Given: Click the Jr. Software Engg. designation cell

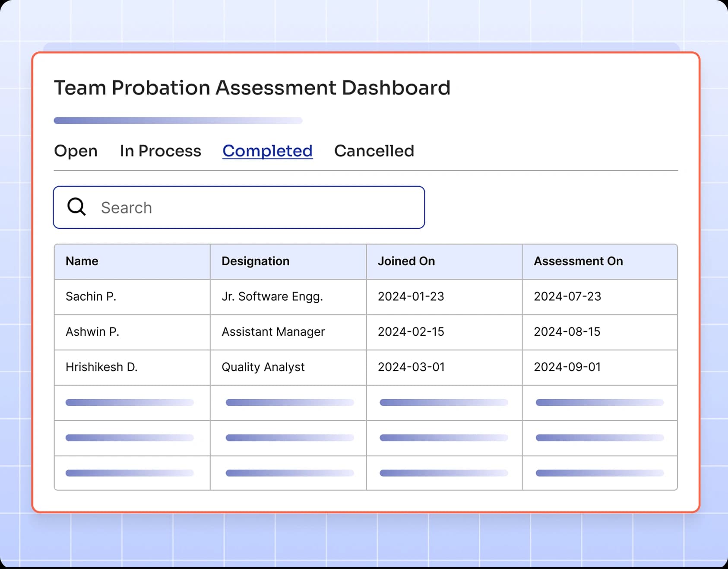Looking at the screenshot, I should click(272, 296).
